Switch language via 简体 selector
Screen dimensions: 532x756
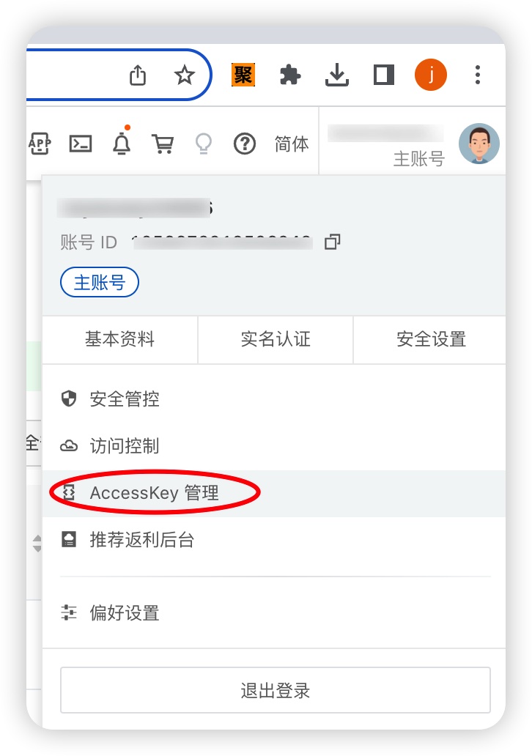coord(292,144)
